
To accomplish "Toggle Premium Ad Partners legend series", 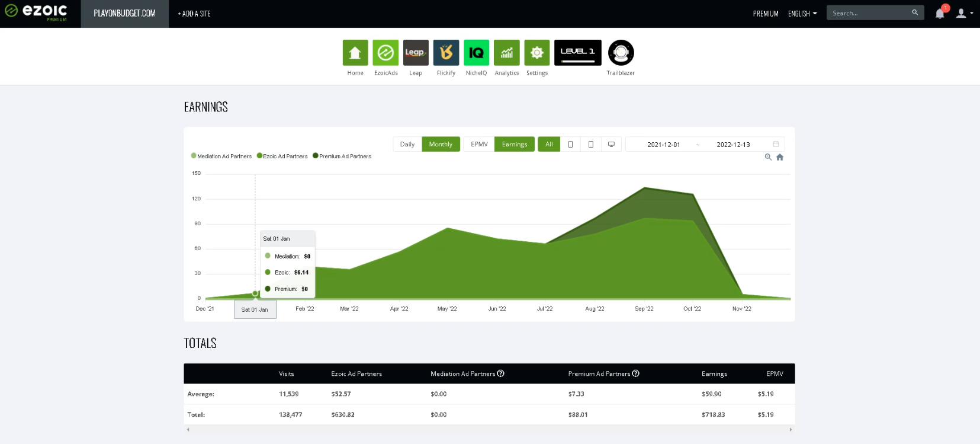I will click(342, 156).
